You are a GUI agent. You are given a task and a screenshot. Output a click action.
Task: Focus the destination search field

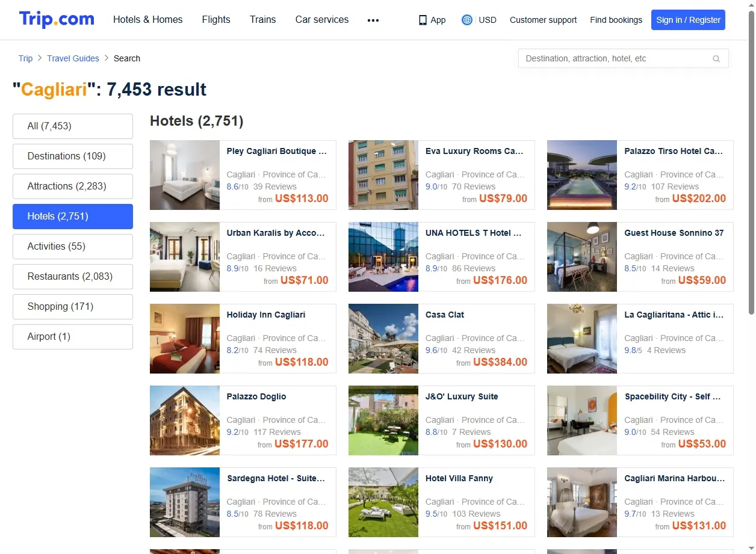click(623, 58)
